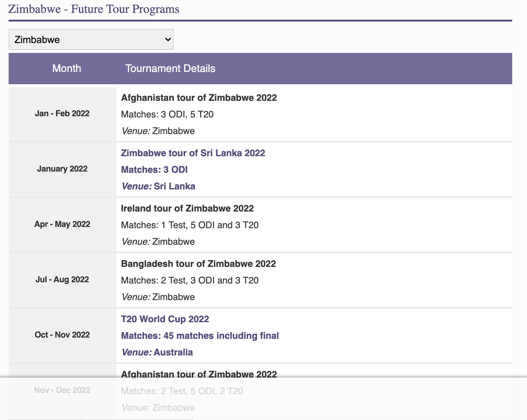Select the Matches: 3 ODI link
527x420 pixels.
tap(154, 170)
